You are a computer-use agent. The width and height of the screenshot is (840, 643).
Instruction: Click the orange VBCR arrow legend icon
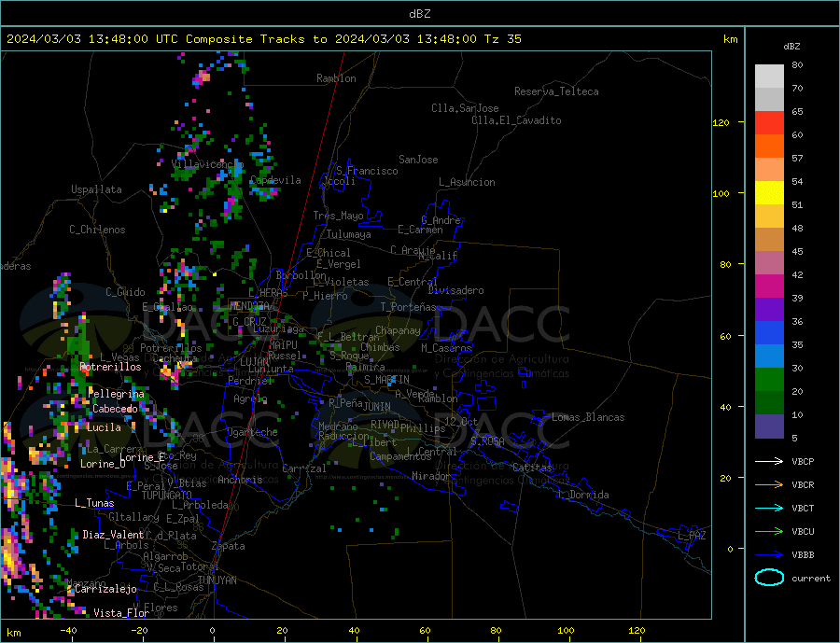click(769, 485)
